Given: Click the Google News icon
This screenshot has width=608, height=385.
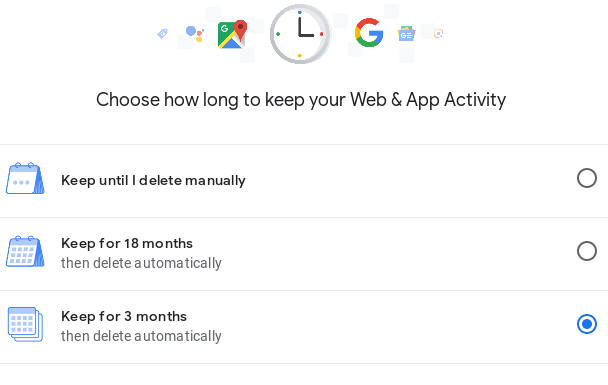Looking at the screenshot, I should coord(406,34).
